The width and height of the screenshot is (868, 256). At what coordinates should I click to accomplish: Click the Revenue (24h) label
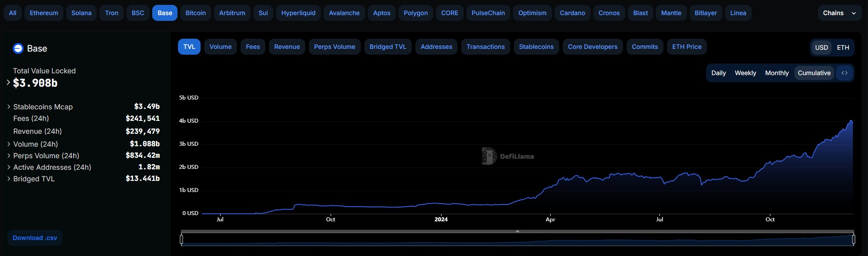pyautogui.click(x=37, y=131)
